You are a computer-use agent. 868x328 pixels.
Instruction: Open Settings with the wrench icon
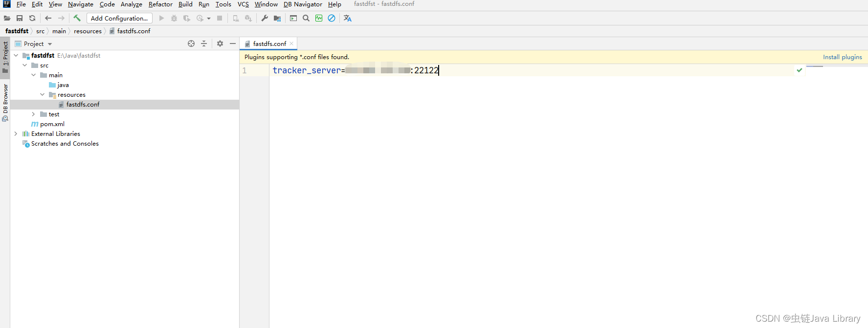[265, 18]
